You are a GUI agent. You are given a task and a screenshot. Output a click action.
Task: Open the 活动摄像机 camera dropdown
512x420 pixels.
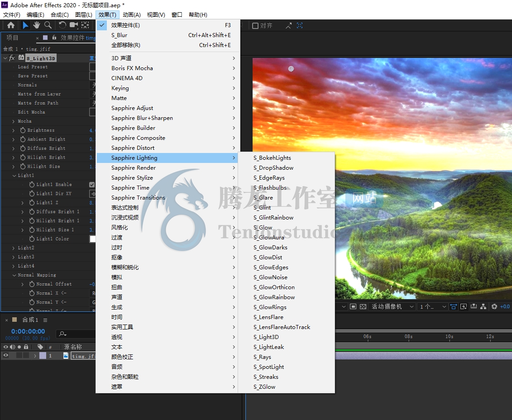tap(392, 306)
